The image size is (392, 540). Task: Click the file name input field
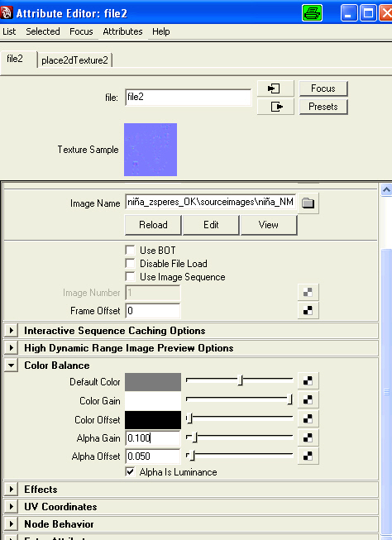pyautogui.click(x=188, y=97)
